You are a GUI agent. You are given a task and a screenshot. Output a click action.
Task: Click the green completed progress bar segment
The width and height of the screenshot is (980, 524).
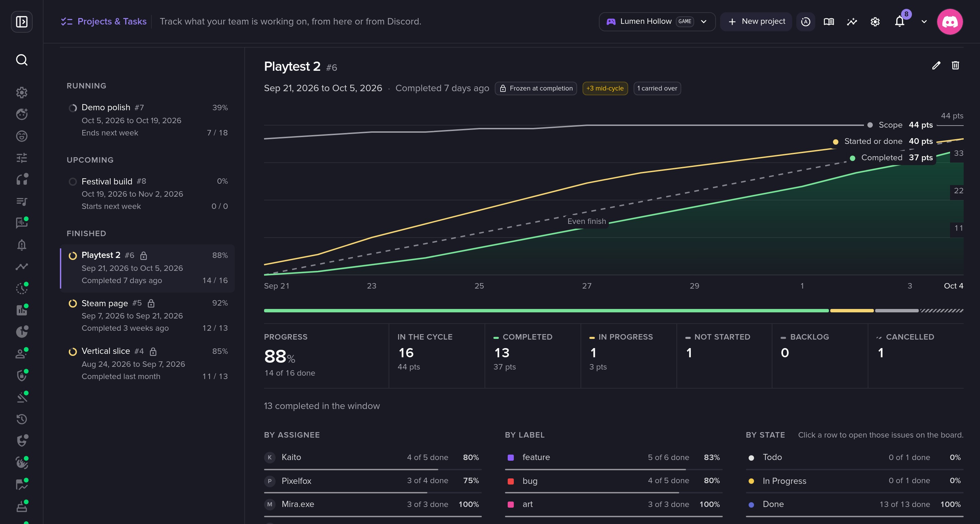pos(546,311)
